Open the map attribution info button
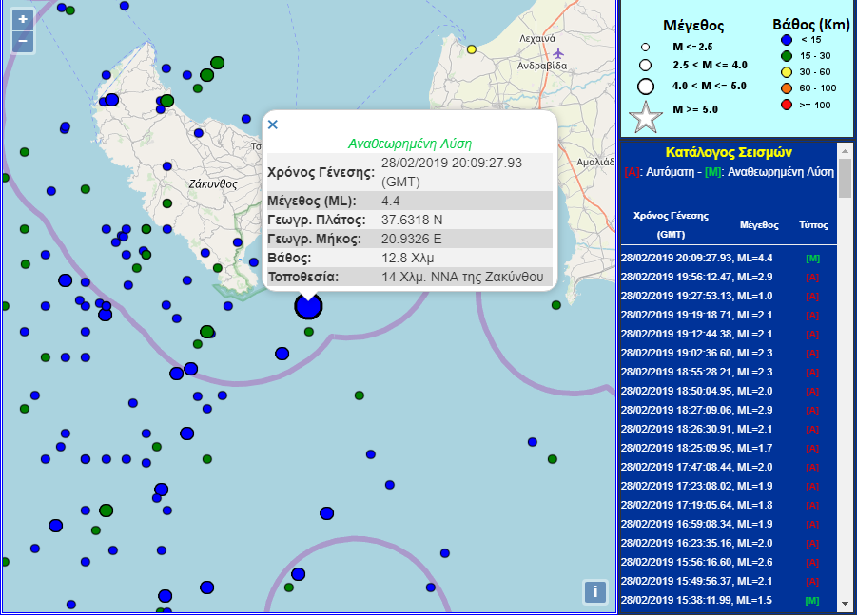Screen dimensions: 857x616 pos(594,591)
